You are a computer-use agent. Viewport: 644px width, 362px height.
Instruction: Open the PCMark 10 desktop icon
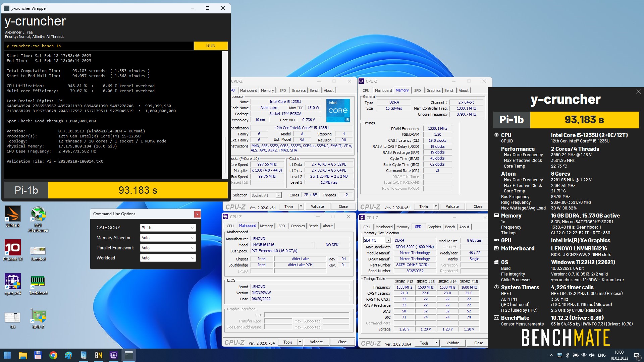click(x=12, y=250)
